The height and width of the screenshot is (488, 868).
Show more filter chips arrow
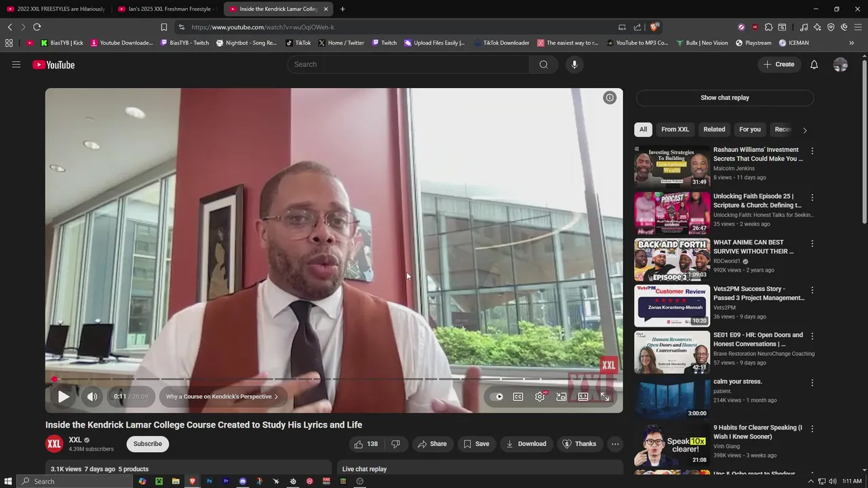805,130
